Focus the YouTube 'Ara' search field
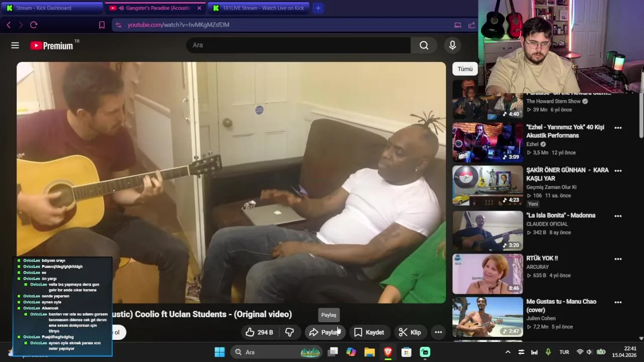644x362 pixels. coord(299,45)
